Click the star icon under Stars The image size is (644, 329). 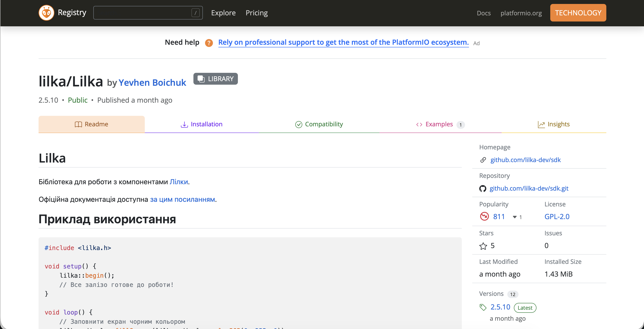tap(483, 246)
